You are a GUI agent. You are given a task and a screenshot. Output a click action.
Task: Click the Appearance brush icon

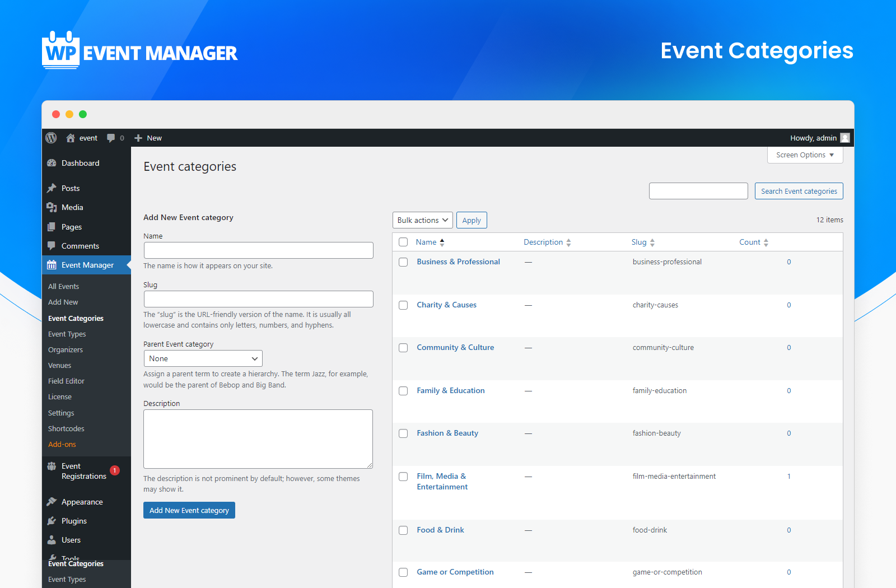pos(52,502)
